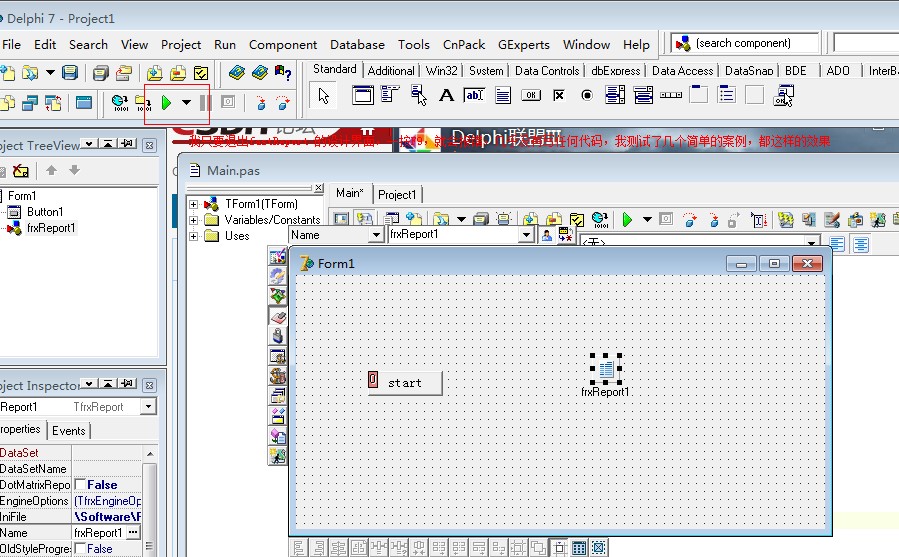Select the ScrollBar component in palette
The height and width of the screenshot is (557, 899).
[671, 95]
